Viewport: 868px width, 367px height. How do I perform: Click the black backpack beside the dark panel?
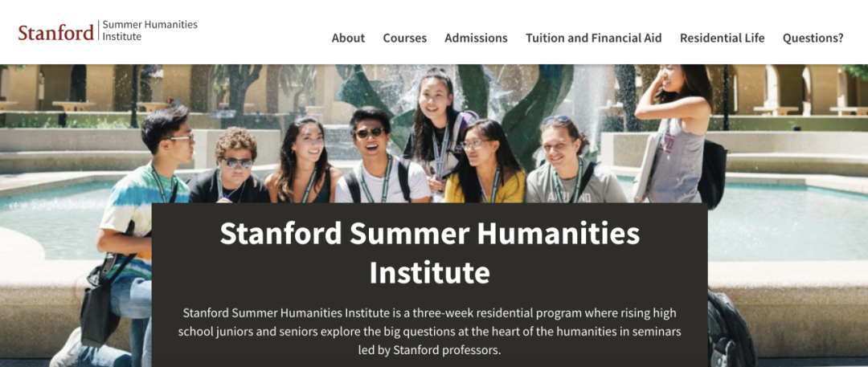730,331
